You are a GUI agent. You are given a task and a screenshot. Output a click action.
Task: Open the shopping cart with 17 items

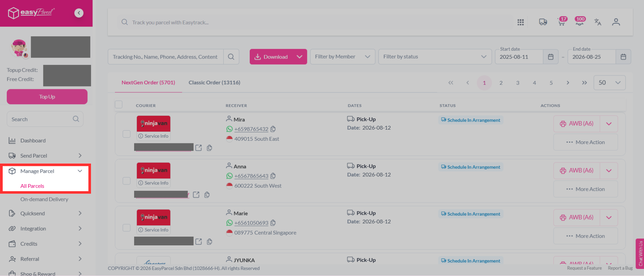click(562, 22)
